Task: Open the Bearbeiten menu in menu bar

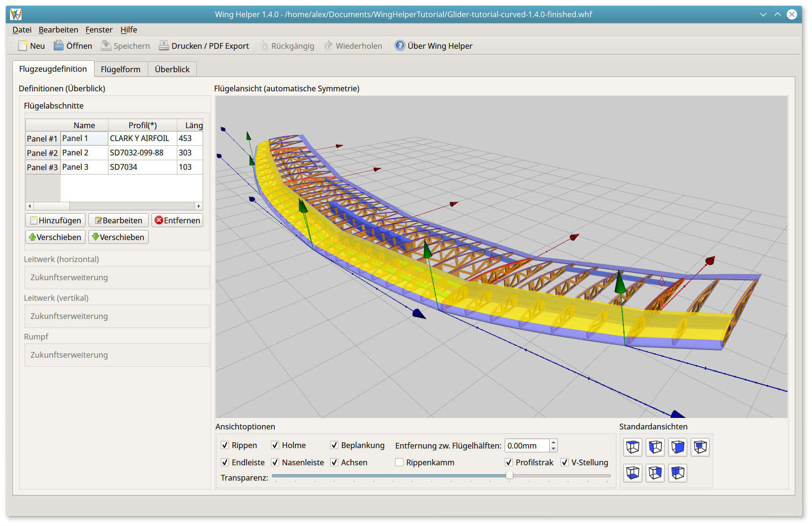Action: coord(58,30)
